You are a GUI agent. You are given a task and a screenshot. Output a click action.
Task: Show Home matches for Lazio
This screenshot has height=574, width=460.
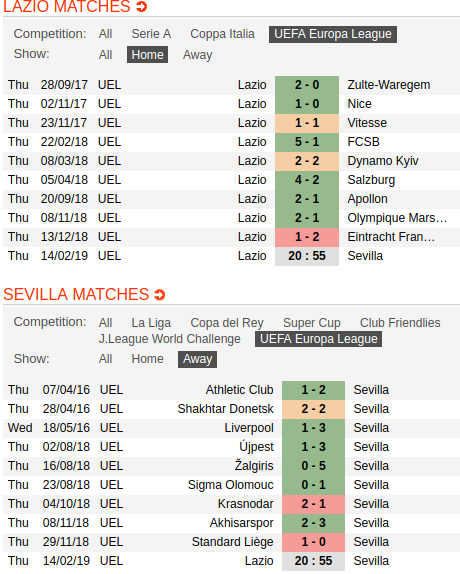click(147, 55)
